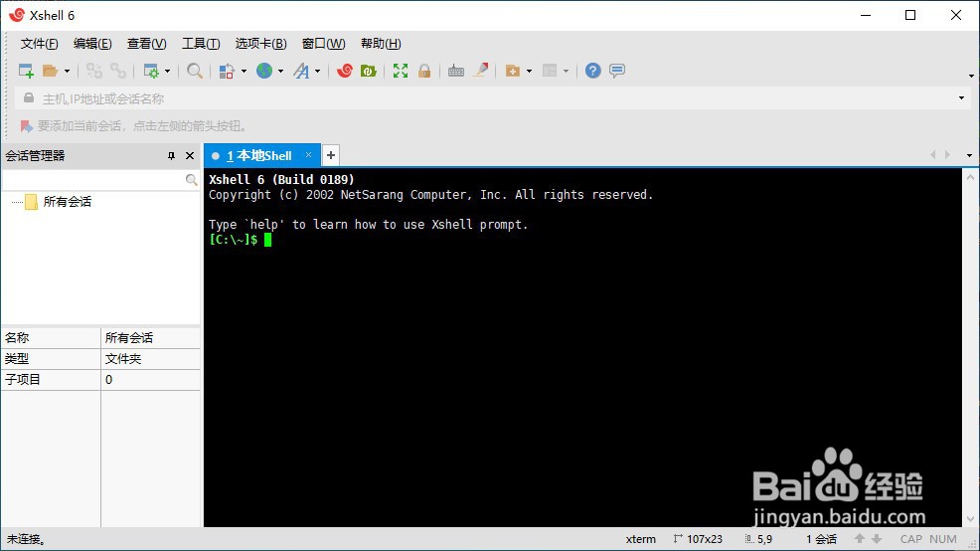980x551 pixels.
Task: Expand the properties icon dropdown arrow
Action: click(x=168, y=72)
